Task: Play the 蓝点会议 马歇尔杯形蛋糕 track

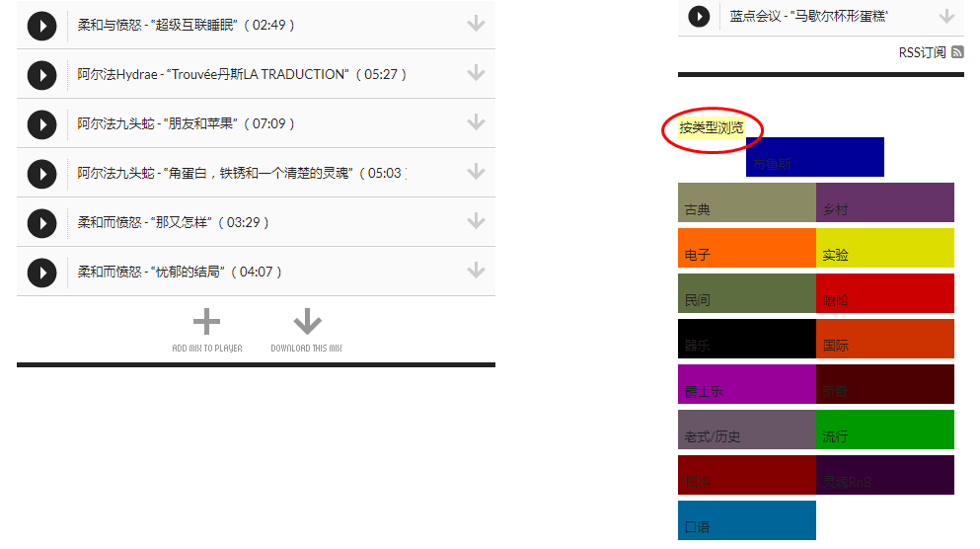Action: point(699,16)
